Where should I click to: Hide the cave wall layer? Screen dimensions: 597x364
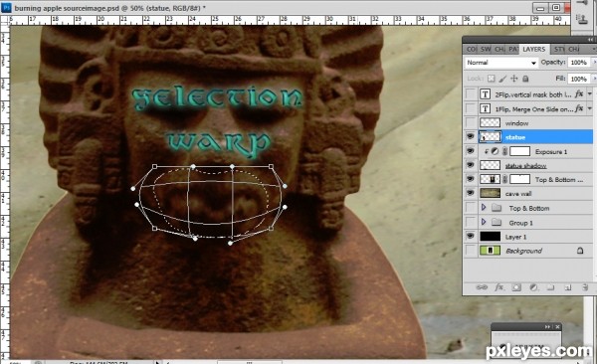pos(471,193)
